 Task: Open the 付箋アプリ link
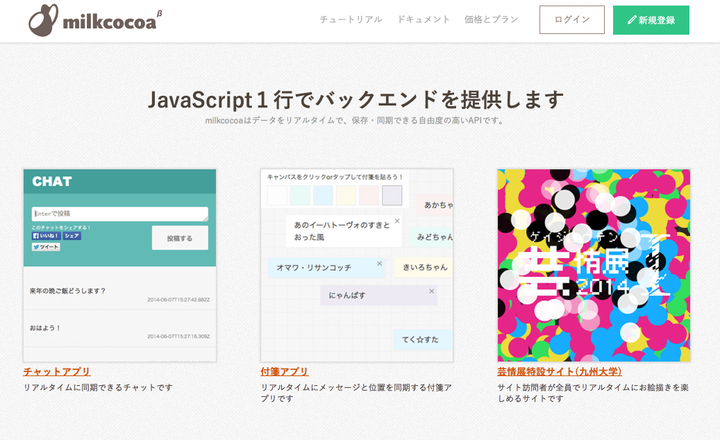[x=284, y=372]
